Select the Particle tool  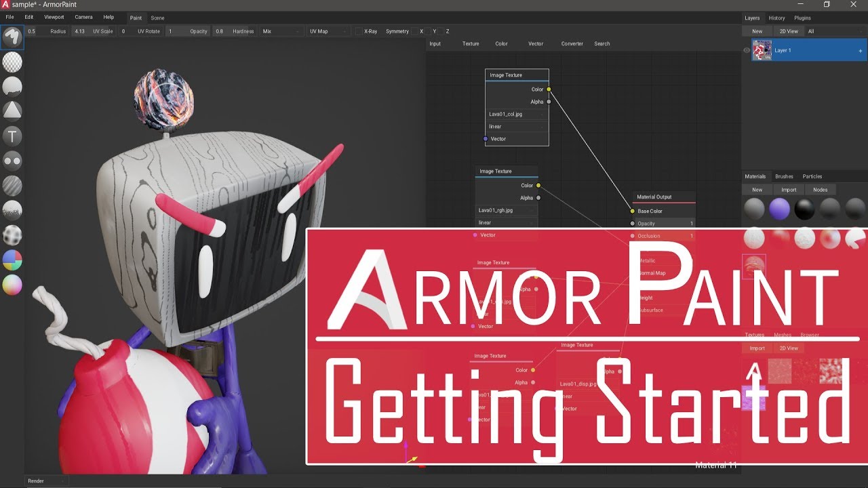click(x=12, y=210)
